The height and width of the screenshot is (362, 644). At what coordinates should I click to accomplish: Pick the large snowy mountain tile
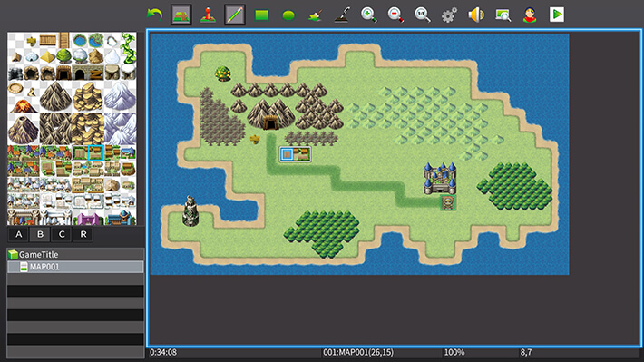120,97
